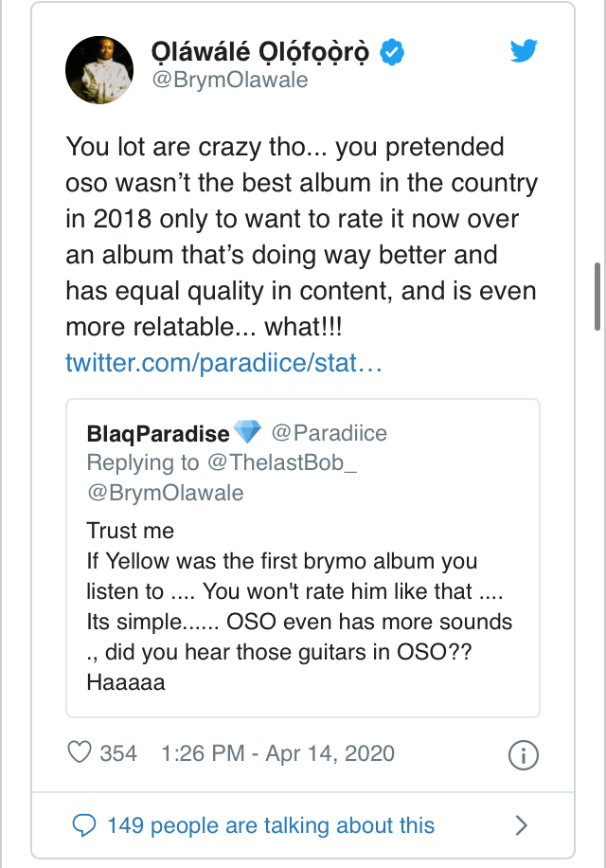606x868 pixels.
Task: Expand conversation with right chevron arrow
Action: point(521,825)
